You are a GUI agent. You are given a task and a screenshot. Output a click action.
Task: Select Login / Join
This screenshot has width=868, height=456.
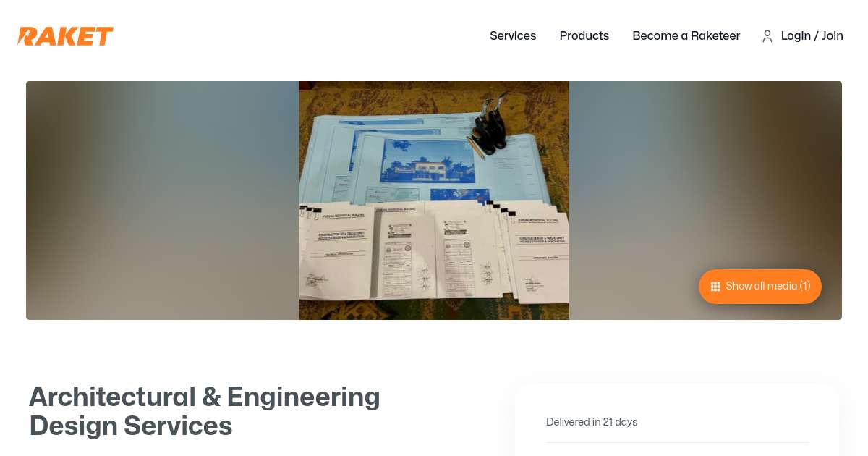(812, 35)
